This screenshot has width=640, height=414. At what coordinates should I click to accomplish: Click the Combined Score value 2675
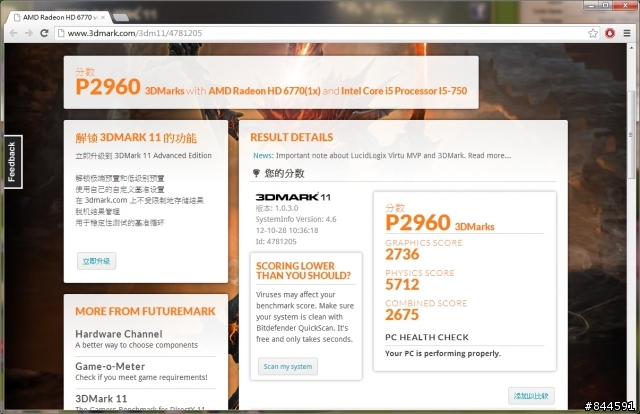click(x=402, y=314)
